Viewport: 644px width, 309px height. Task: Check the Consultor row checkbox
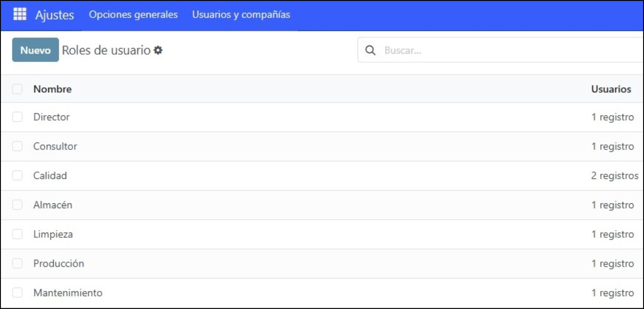(x=17, y=146)
